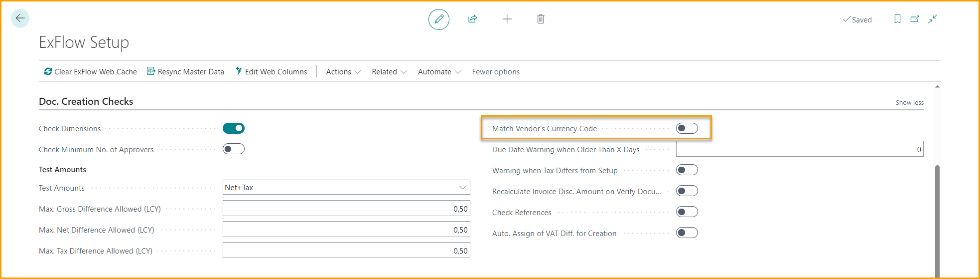This screenshot has width=980, height=279.
Task: Disable the Check Dimensions toggle
Action: 234,128
